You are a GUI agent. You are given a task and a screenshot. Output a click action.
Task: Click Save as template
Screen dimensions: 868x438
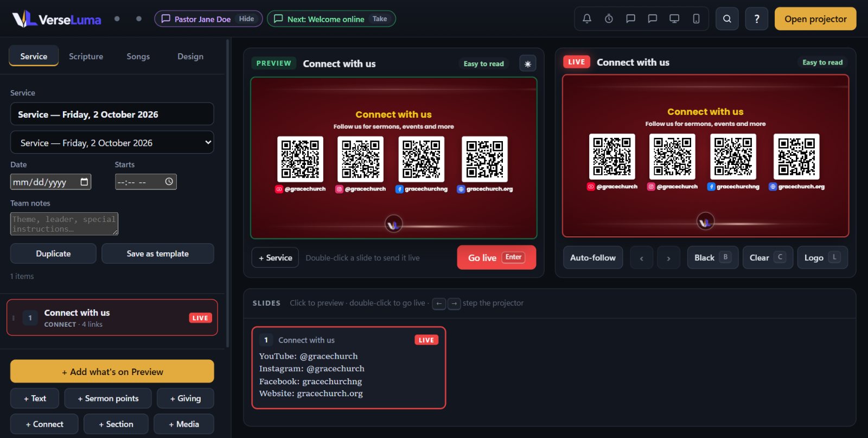click(157, 253)
